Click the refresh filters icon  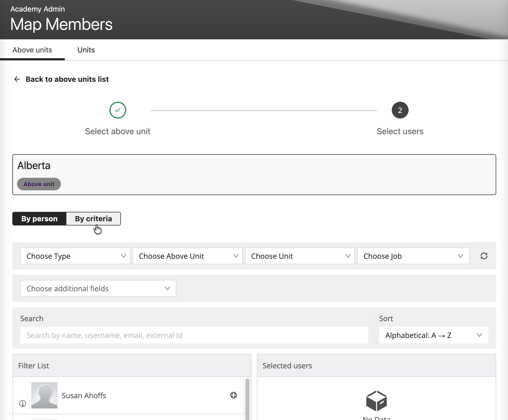[484, 256]
